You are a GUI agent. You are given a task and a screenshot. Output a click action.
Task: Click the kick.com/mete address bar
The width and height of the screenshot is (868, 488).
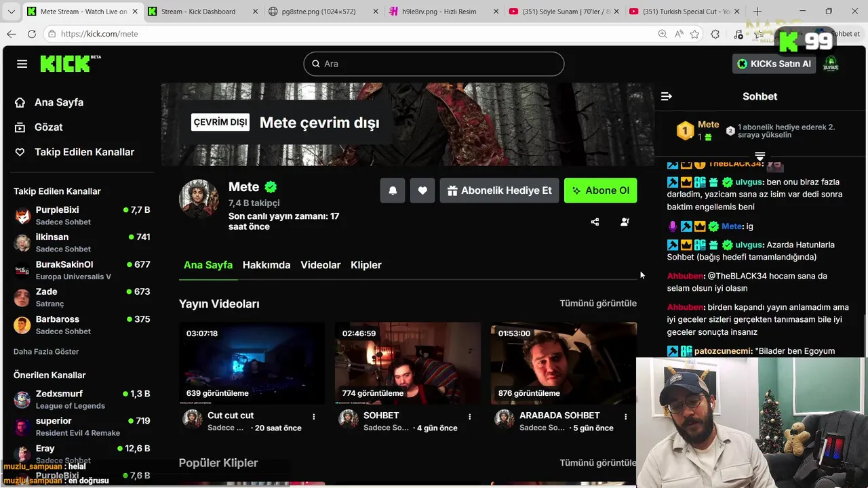point(353,34)
